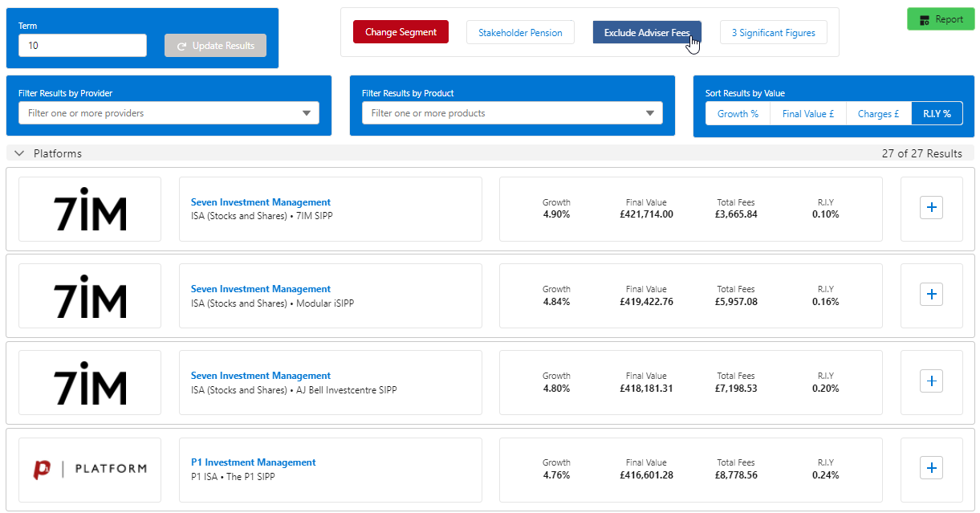Sort results by Growth %

738,114
